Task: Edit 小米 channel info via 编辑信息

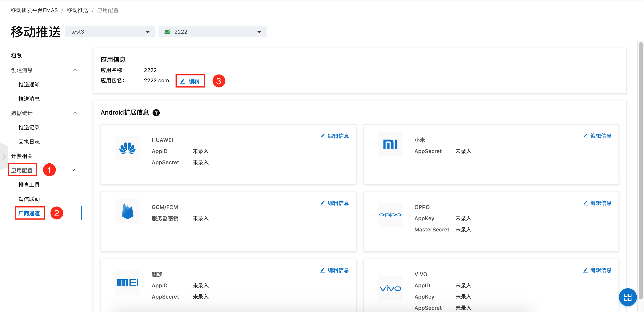Action: point(597,136)
